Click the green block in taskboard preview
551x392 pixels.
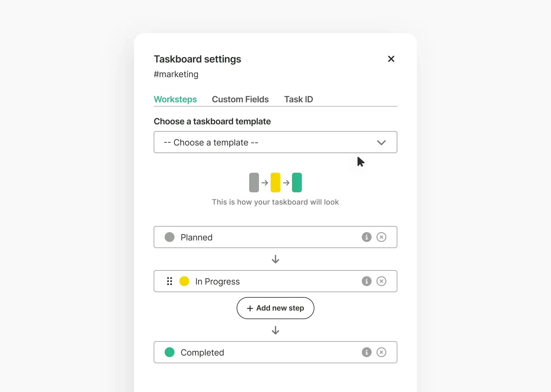pyautogui.click(x=297, y=183)
